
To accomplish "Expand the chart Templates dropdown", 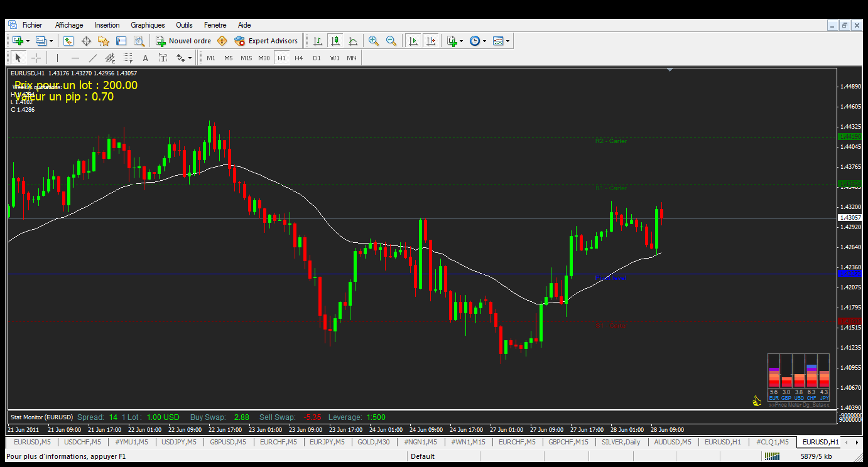I will pyautogui.click(x=507, y=41).
